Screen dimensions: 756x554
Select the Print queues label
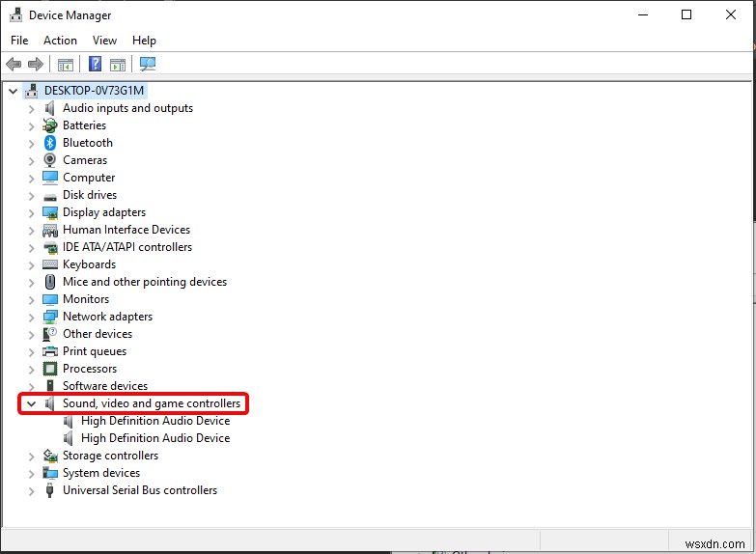tap(95, 351)
